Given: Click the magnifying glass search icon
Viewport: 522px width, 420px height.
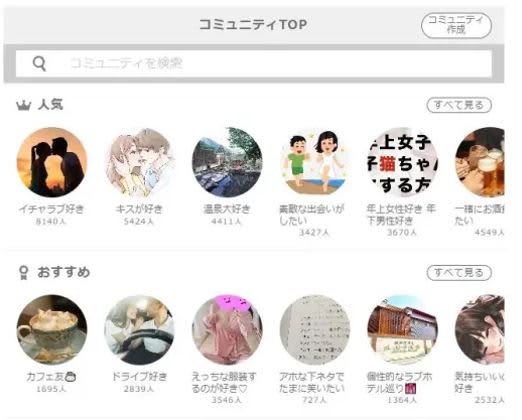Looking at the screenshot, I should pos(39,63).
